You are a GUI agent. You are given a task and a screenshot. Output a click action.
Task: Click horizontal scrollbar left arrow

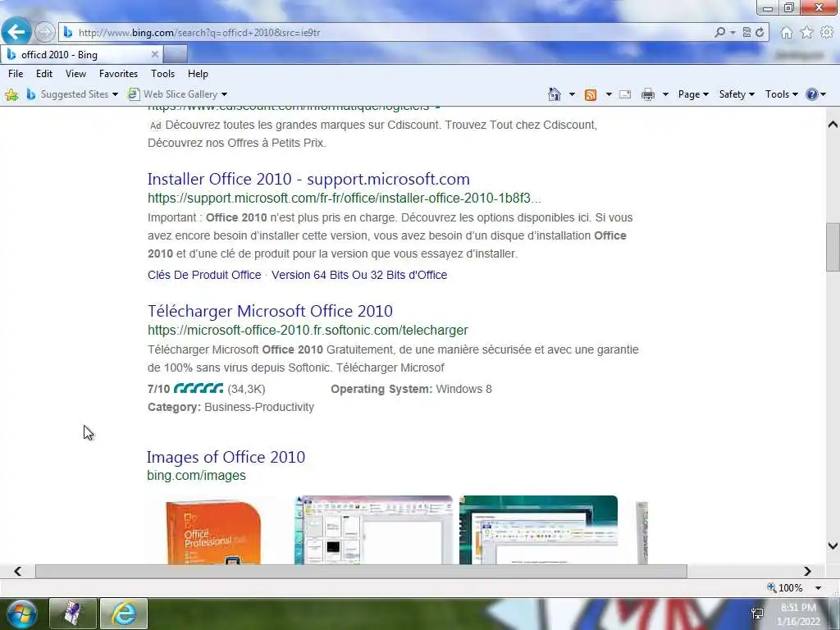(18, 571)
